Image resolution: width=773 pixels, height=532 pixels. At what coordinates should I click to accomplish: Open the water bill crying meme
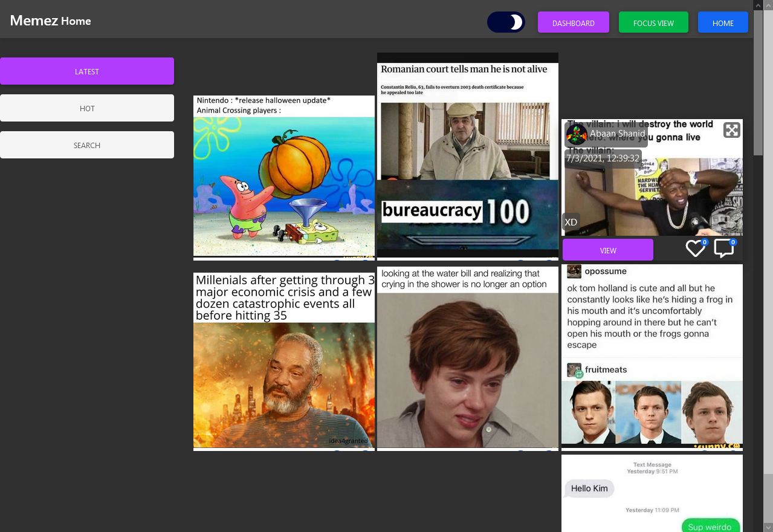click(x=467, y=358)
